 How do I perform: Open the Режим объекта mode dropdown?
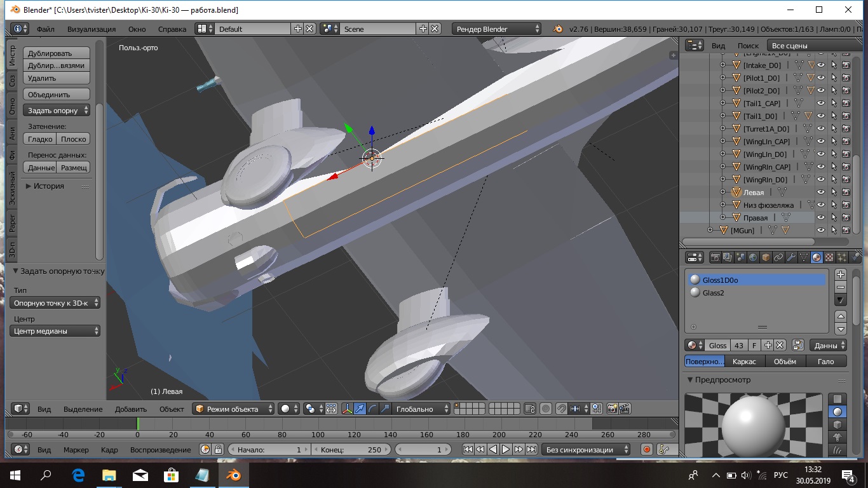234,409
